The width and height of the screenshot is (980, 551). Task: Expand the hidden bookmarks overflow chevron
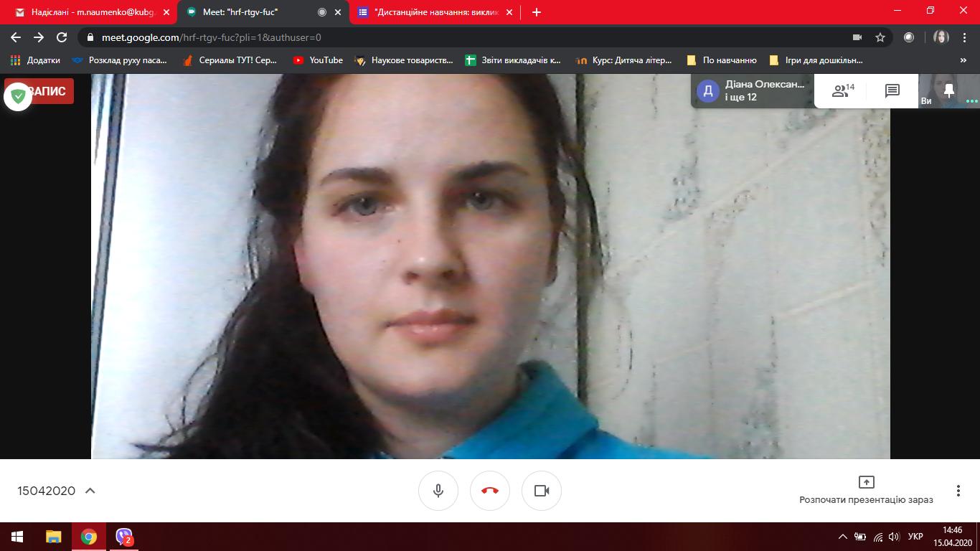[x=963, y=60]
